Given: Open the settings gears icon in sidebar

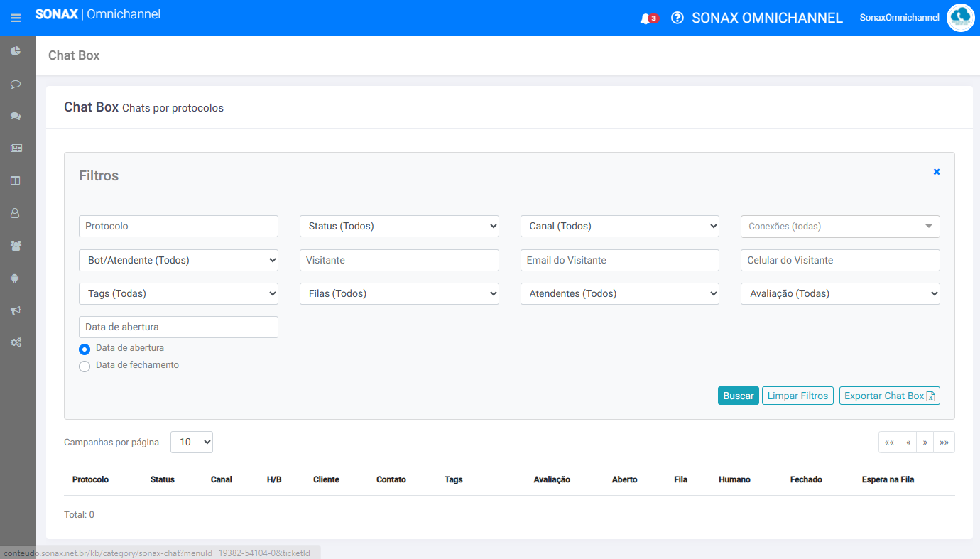Looking at the screenshot, I should coord(16,342).
